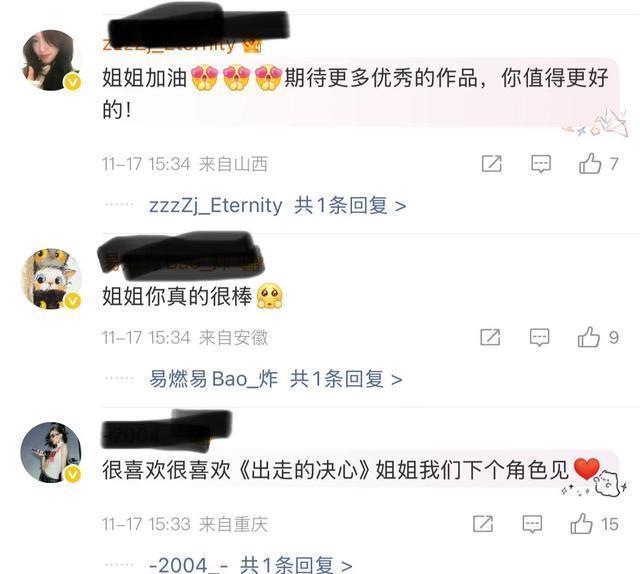Viewport: 640px width, 574px height.
Task: View avatar of first commenter
Action: point(51,60)
